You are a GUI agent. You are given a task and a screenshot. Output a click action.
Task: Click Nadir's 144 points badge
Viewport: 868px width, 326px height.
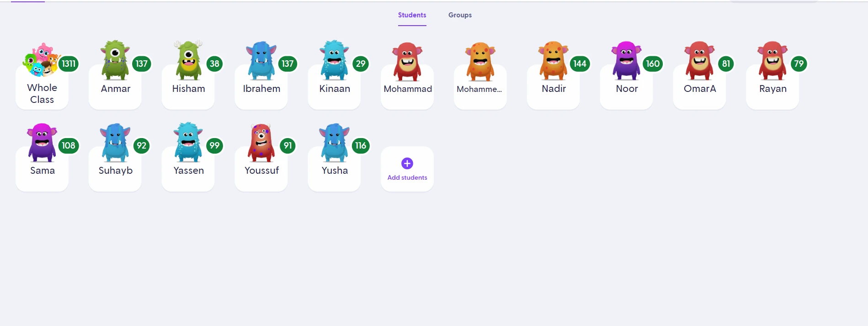click(580, 64)
